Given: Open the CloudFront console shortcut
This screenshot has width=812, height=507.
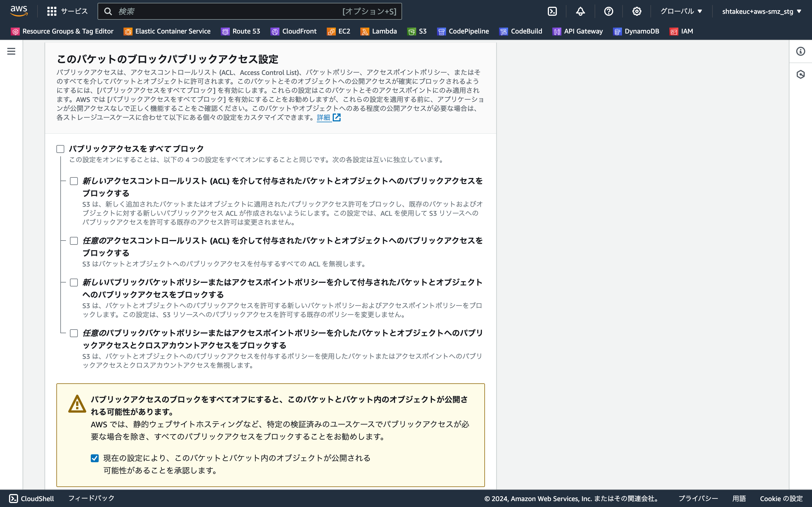Looking at the screenshot, I should (x=293, y=31).
